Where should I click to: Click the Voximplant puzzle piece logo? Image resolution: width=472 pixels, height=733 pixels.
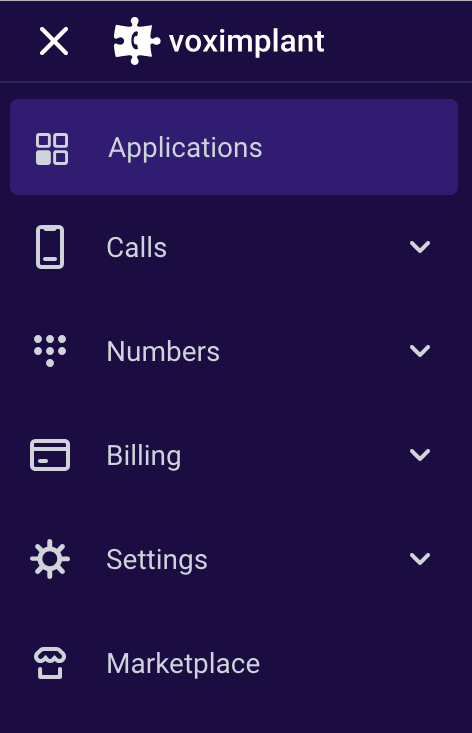[136, 41]
